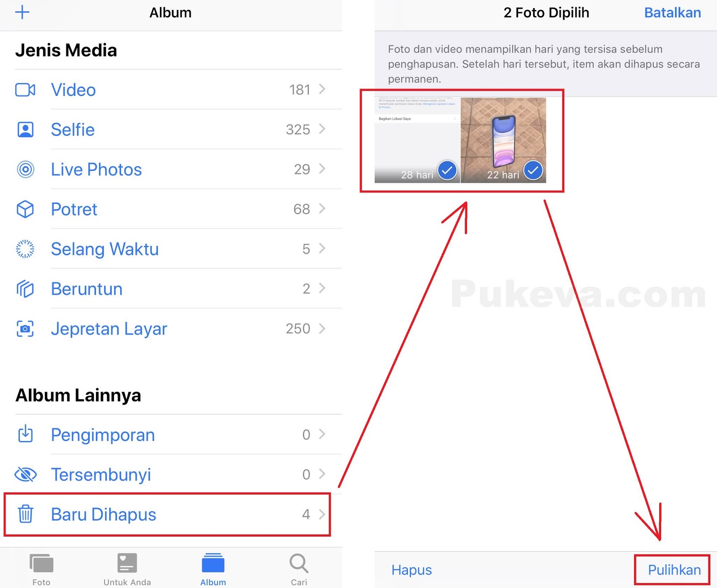
Task: Open the Tersembunyi hidden eye icon
Action: 25,474
